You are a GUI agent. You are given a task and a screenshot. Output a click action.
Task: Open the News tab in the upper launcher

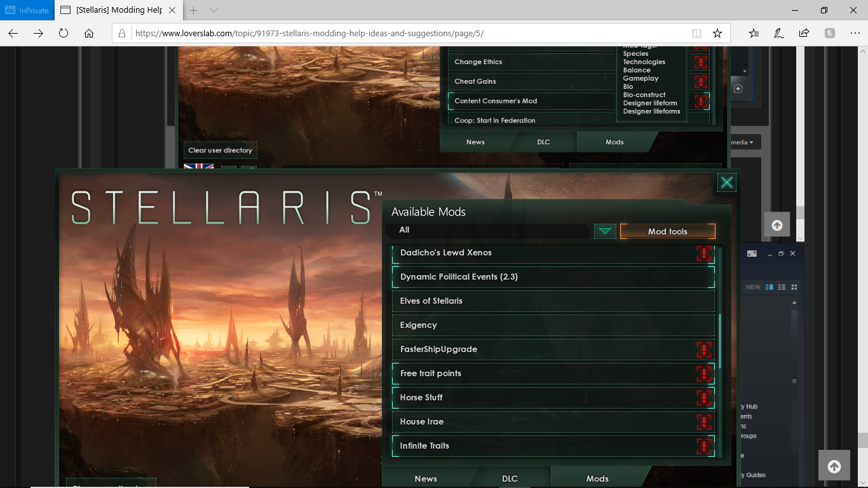475,142
